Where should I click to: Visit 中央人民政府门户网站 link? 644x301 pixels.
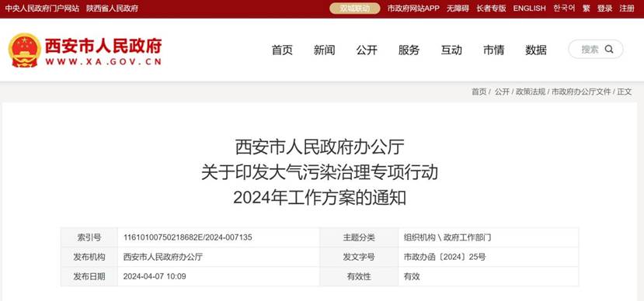(42, 9)
